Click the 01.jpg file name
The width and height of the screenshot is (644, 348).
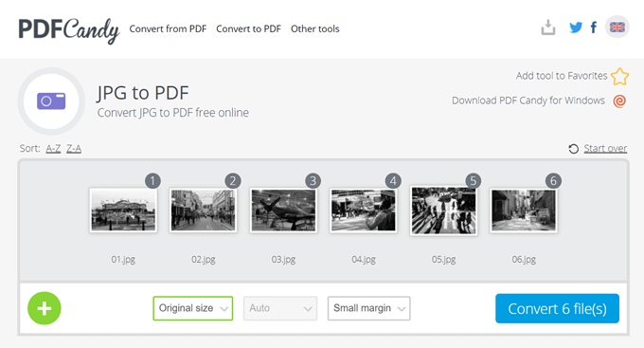(123, 260)
